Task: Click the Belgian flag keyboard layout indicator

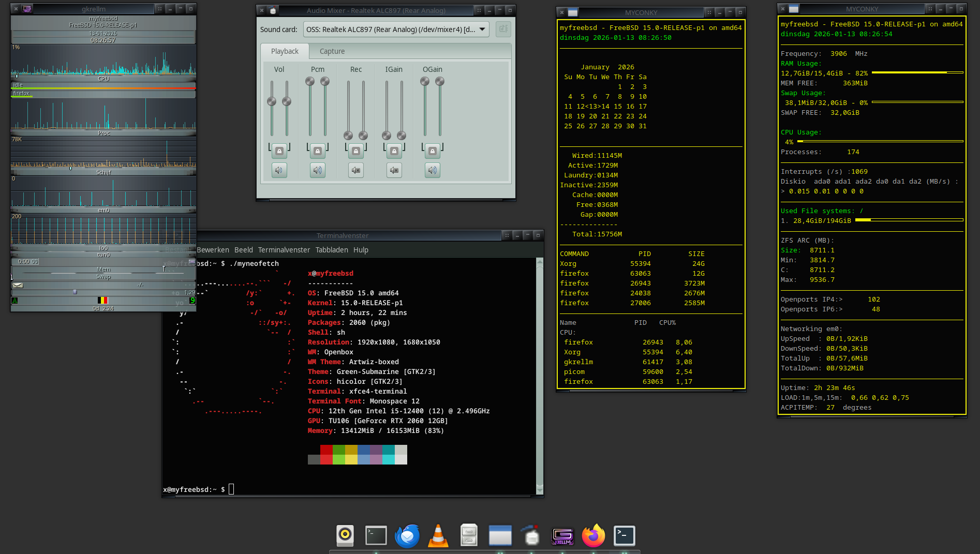Action: pos(102,300)
